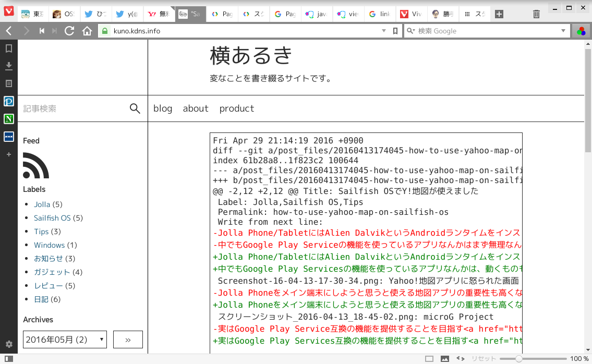Click the » archive go button
This screenshot has width=592, height=364.
(128, 339)
